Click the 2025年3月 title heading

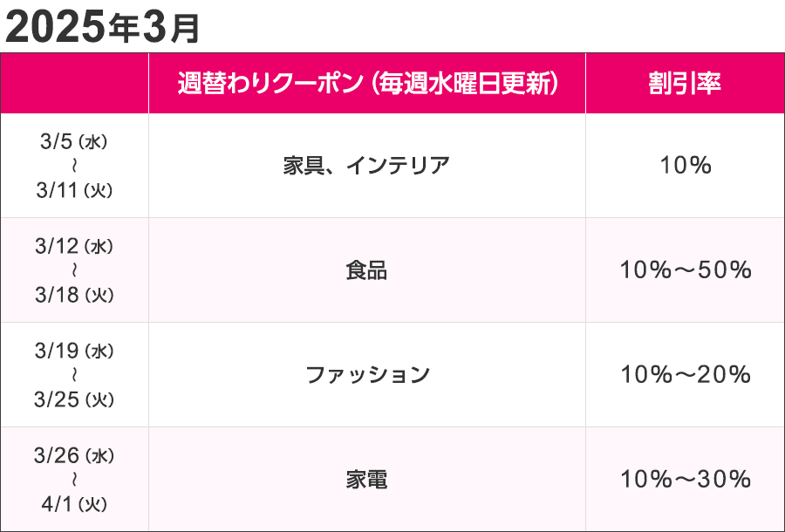(x=103, y=27)
